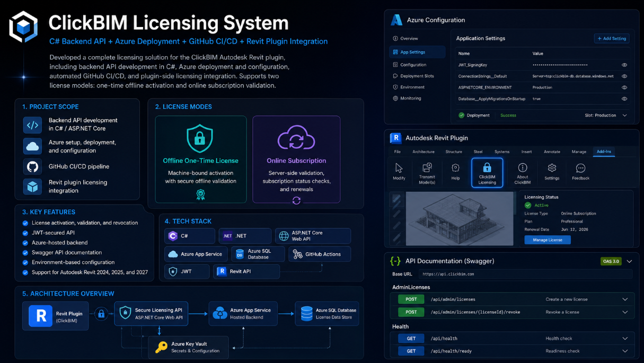The width and height of the screenshot is (644, 363).
Task: Click the POST button for Revoke a license
Action: coord(411,312)
